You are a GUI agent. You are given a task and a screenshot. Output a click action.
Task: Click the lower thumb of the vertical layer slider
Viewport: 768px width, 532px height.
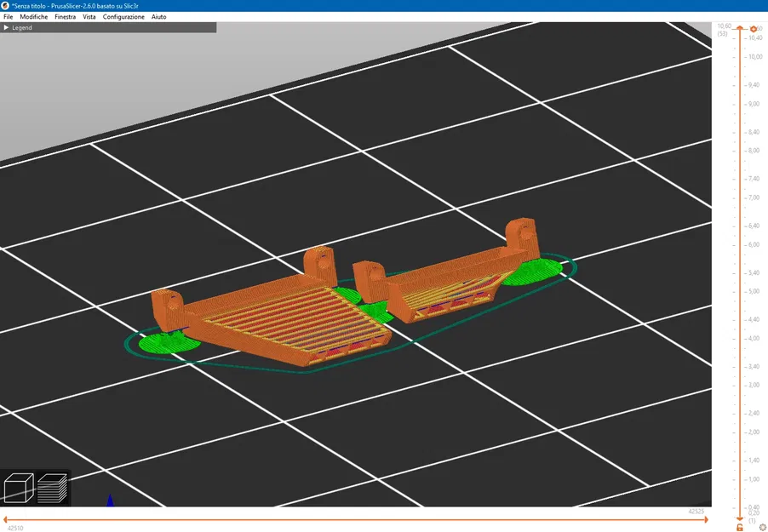click(x=740, y=518)
